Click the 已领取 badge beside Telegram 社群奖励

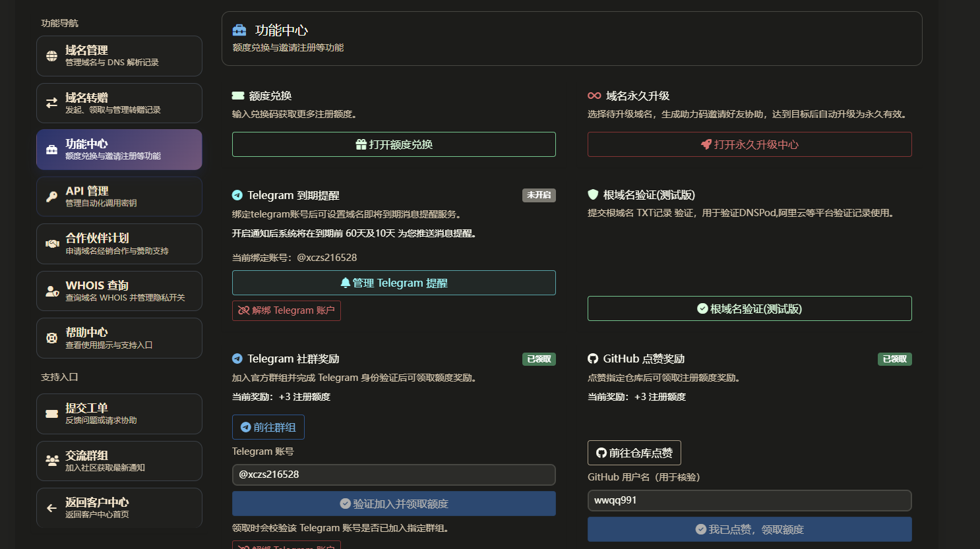[539, 359]
